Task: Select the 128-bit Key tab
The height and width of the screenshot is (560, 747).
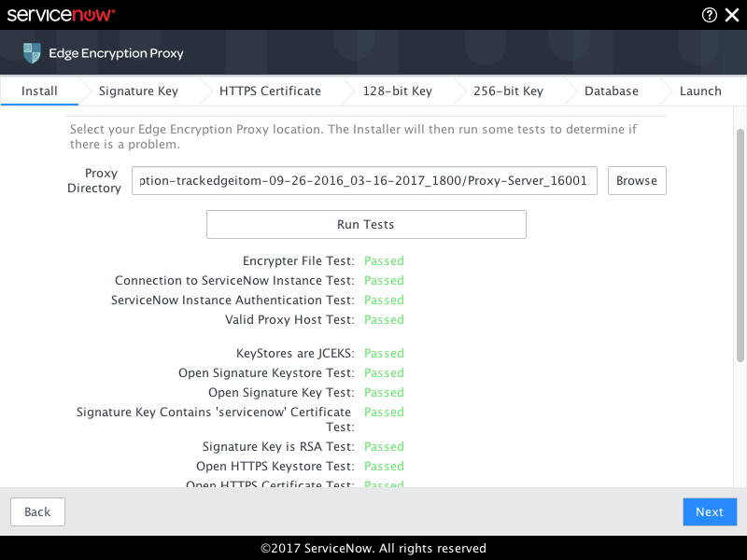Action: pos(398,91)
